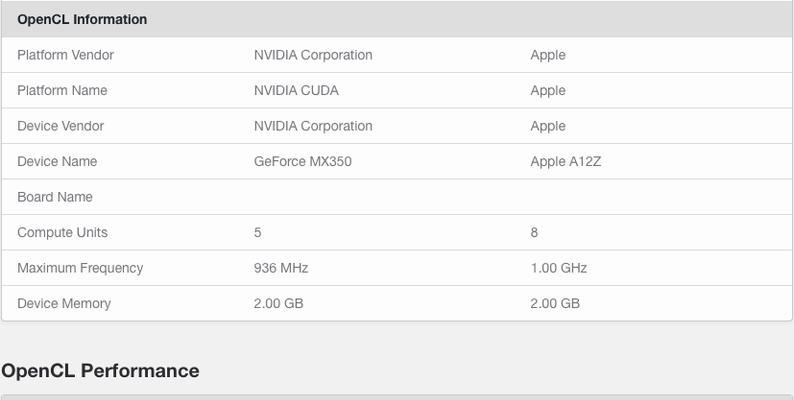Select the 2.00 GB memory for GeForce

[x=279, y=303]
